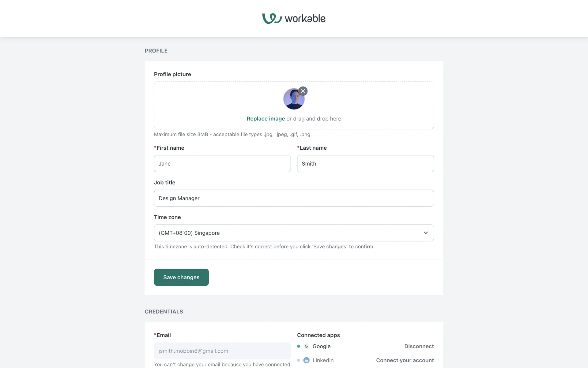Click the Last name input field
This screenshot has width=588, height=368.
(365, 163)
